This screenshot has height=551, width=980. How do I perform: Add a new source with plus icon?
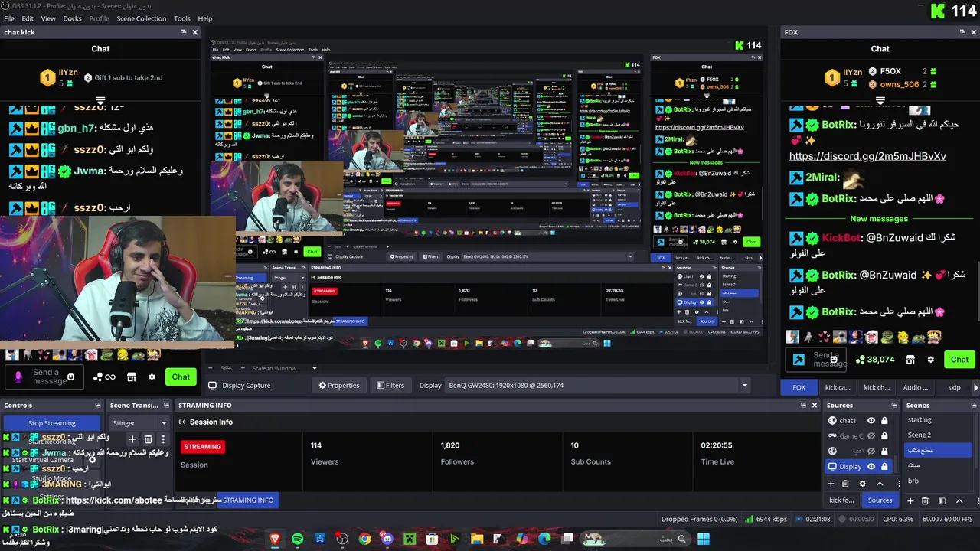[x=831, y=484]
